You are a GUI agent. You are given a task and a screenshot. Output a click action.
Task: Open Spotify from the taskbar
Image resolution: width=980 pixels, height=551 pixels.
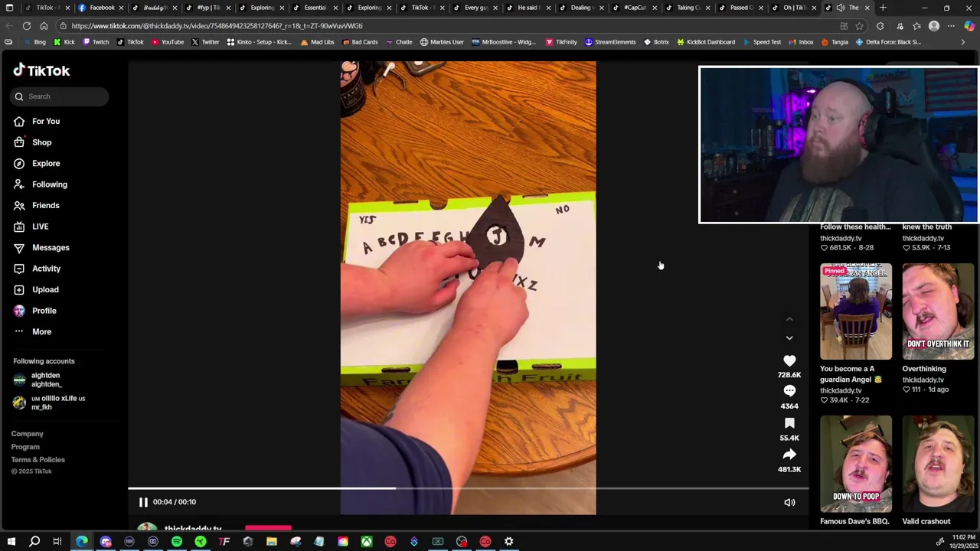tap(177, 542)
